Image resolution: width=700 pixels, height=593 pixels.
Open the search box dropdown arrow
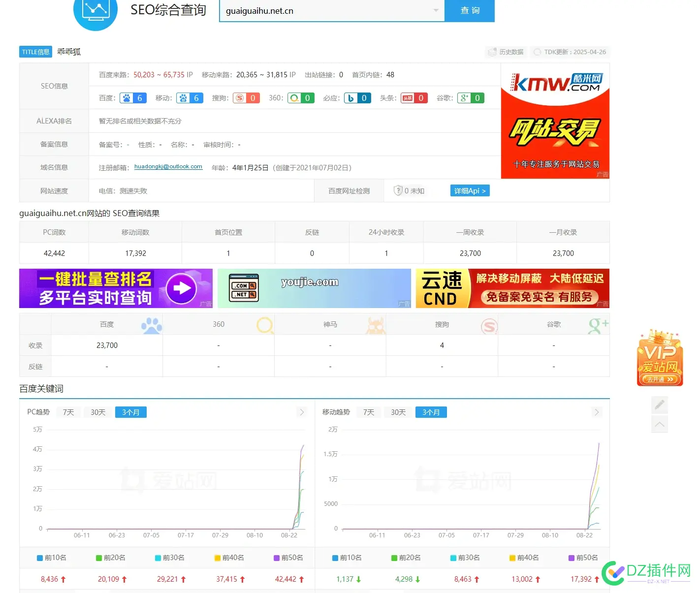coord(435,11)
